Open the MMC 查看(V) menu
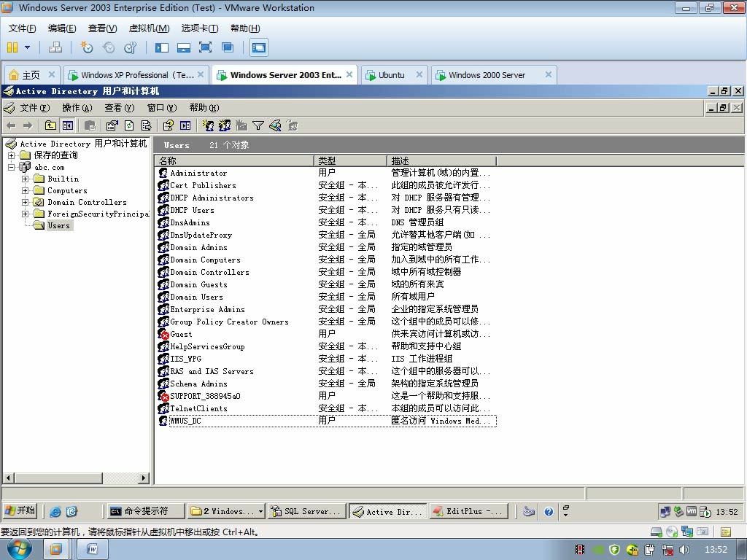This screenshot has width=747, height=560. (120, 108)
